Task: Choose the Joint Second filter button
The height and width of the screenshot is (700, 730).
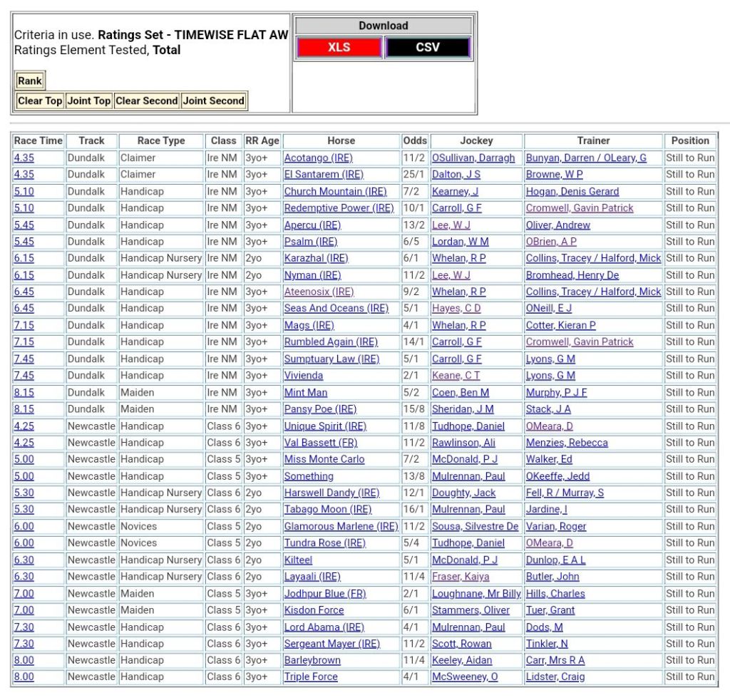Action: pyautogui.click(x=213, y=101)
